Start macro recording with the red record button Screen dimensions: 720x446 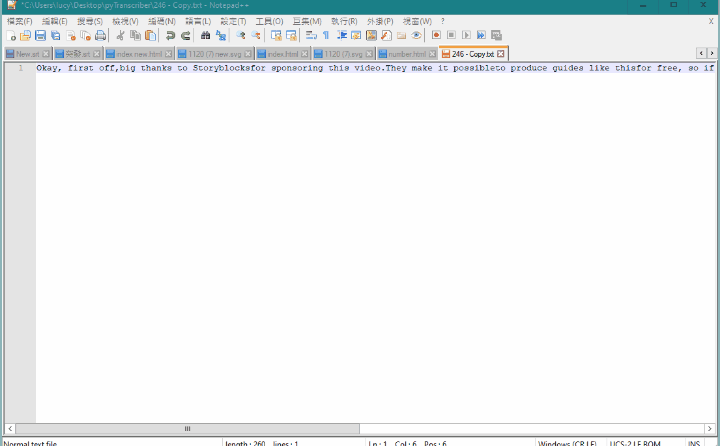click(x=436, y=35)
